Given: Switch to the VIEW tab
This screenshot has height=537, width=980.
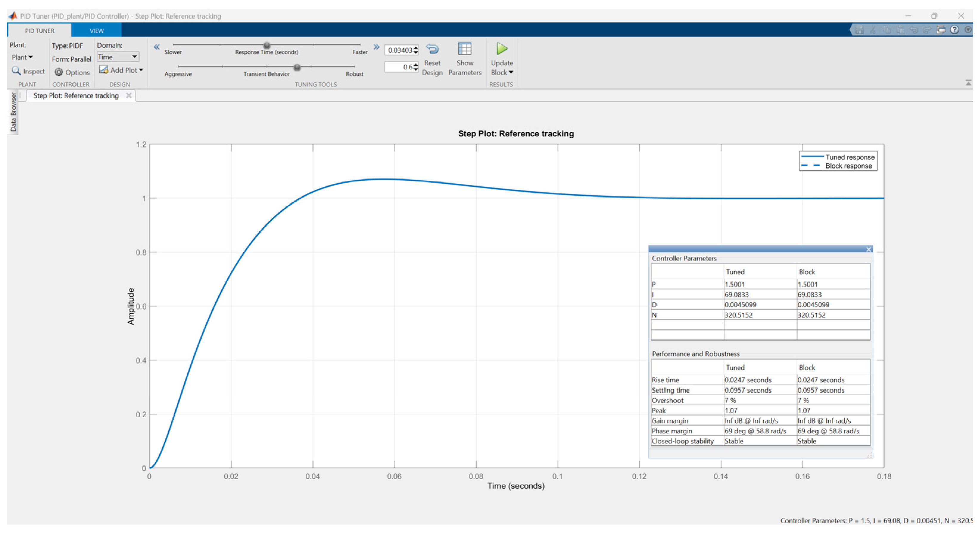Looking at the screenshot, I should coord(97,31).
